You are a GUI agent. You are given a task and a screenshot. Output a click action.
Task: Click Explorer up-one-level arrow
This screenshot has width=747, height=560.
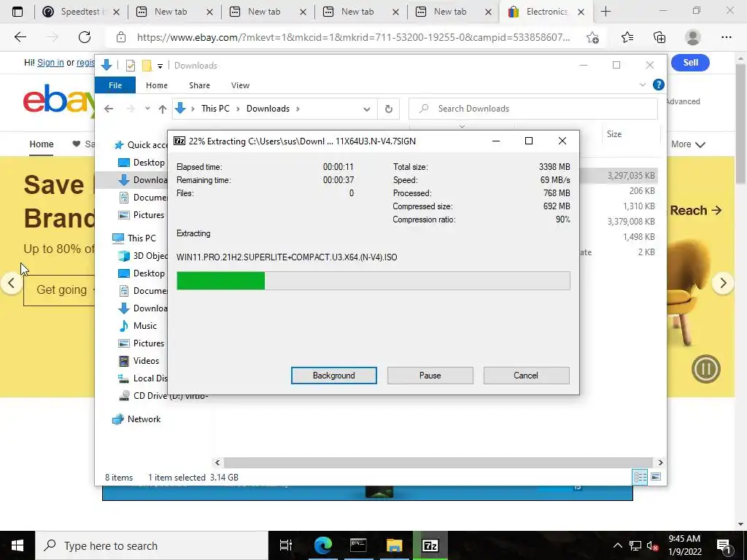click(x=163, y=109)
